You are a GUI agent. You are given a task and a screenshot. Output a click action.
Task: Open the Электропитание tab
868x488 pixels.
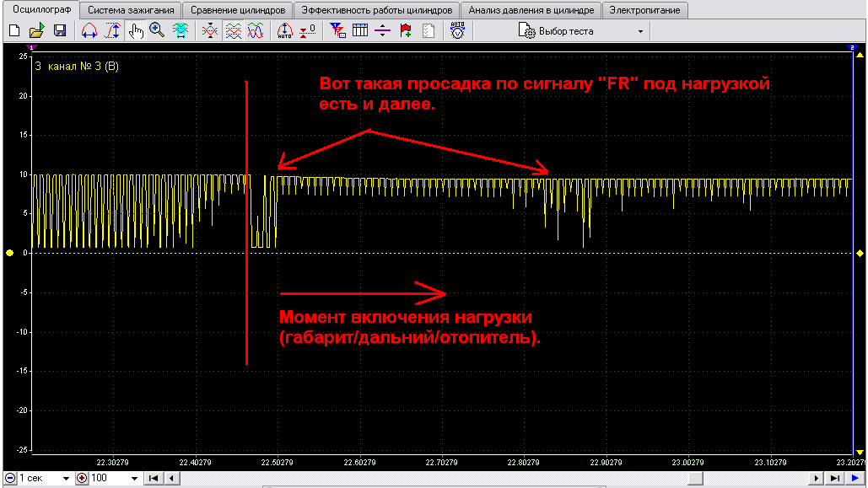point(645,10)
